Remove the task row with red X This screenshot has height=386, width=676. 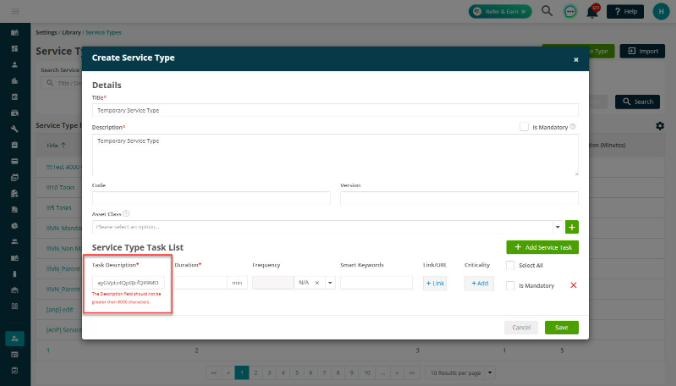tap(573, 285)
